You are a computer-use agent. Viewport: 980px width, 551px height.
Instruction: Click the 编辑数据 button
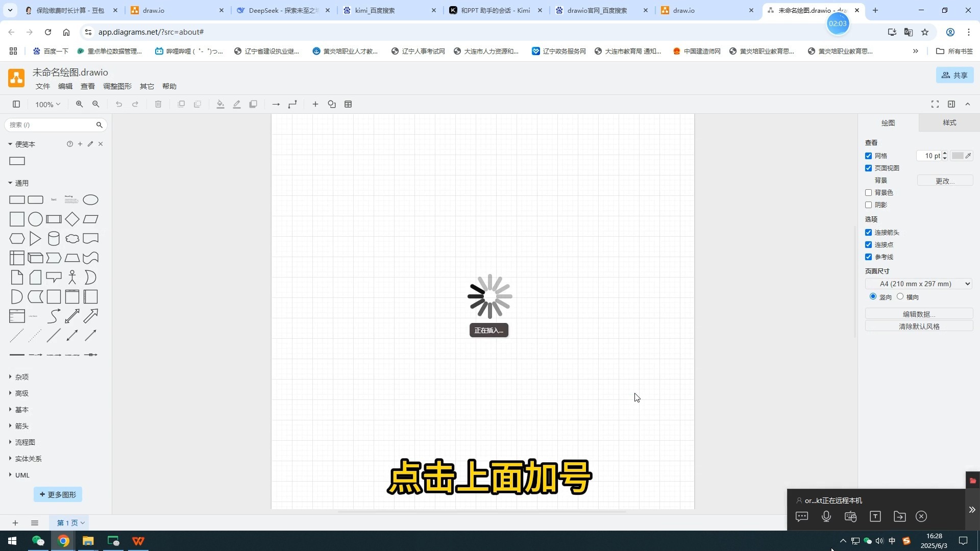[919, 314]
